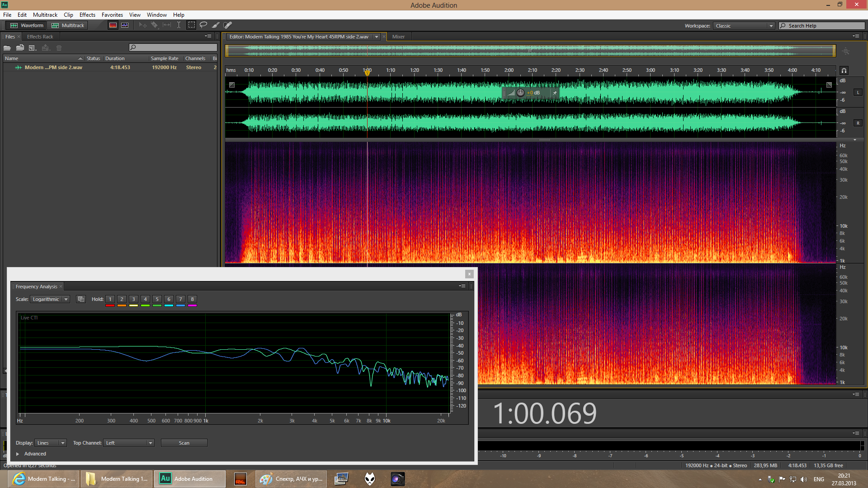Viewport: 868px width, 488px height.
Task: Select the Spot Healing Brush tool
Action: pyautogui.click(x=228, y=25)
